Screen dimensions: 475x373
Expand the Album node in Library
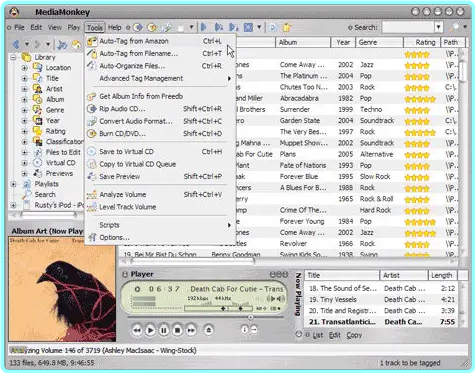(24, 99)
